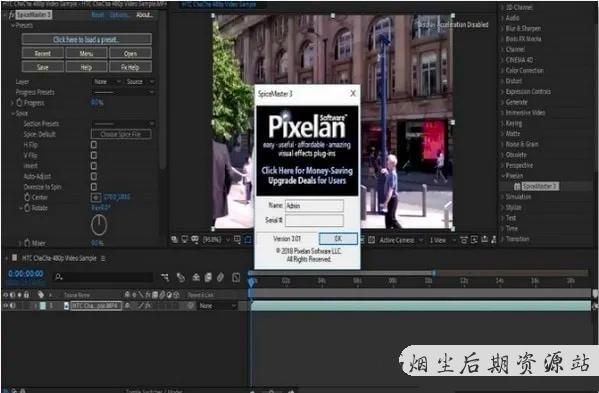Click the teal layer duration bar

[421, 306]
